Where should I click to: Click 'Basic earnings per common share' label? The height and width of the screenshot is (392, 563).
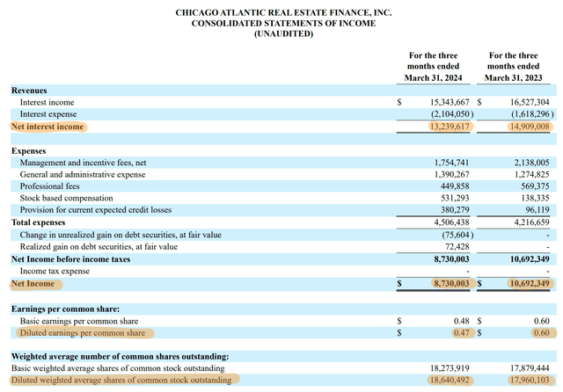pos(79,321)
